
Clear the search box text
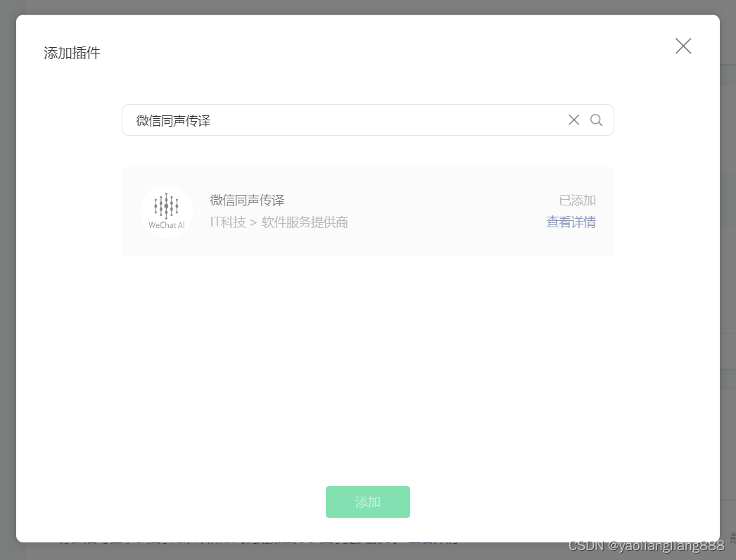(x=573, y=120)
